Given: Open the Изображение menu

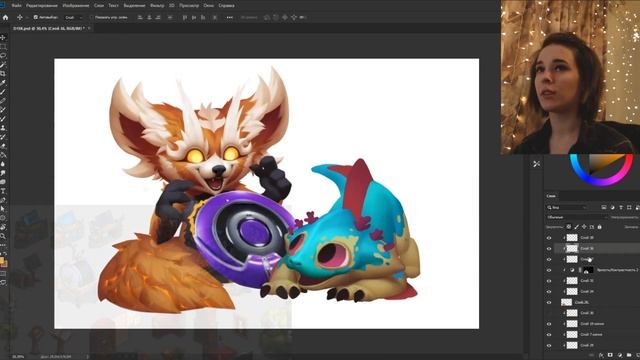Looking at the screenshot, I should 76,6.
